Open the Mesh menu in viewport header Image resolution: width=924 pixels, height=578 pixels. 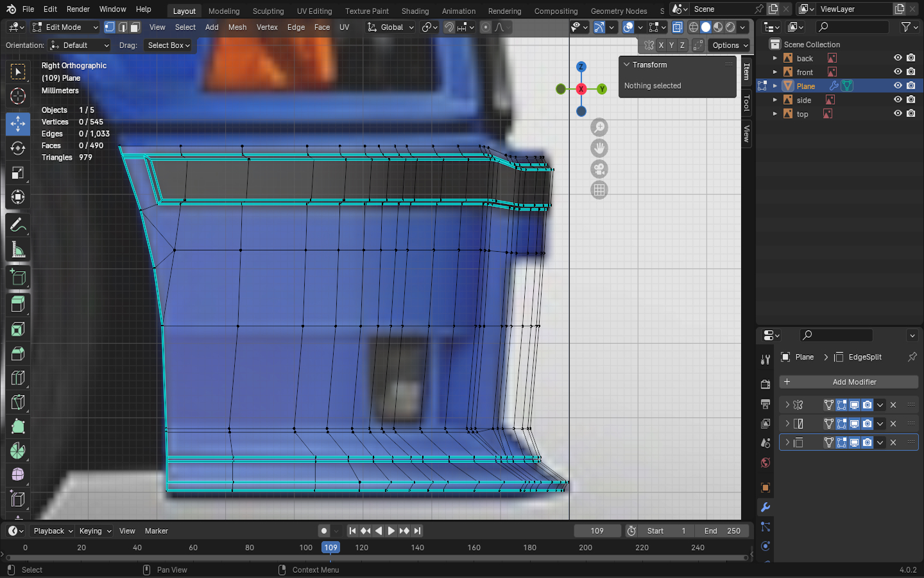pyautogui.click(x=237, y=27)
